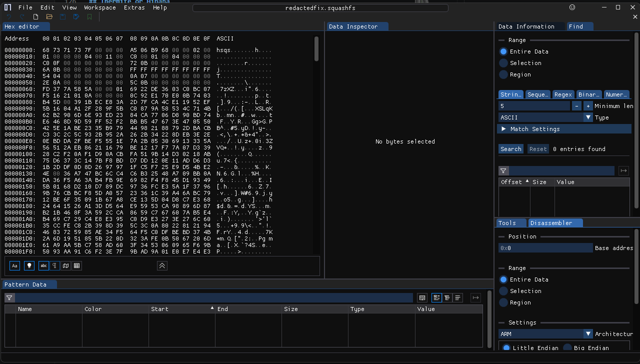Increase minimum length with plus button
The width and height of the screenshot is (640, 364).
(588, 106)
